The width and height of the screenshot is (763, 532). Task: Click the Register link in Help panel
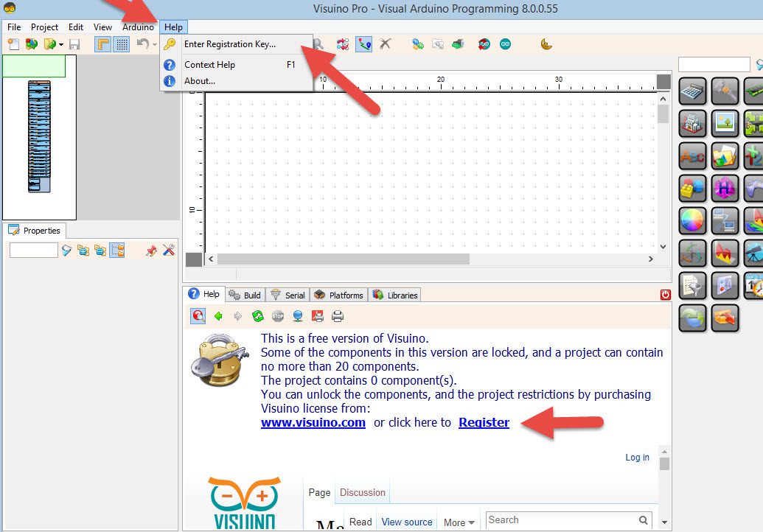point(484,422)
